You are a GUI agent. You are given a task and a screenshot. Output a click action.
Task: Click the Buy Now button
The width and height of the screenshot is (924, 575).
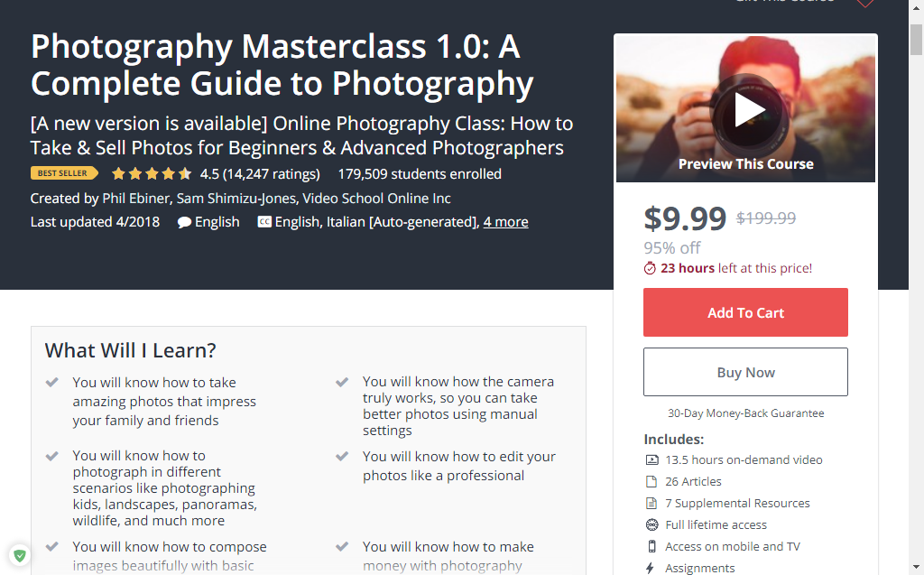click(745, 372)
